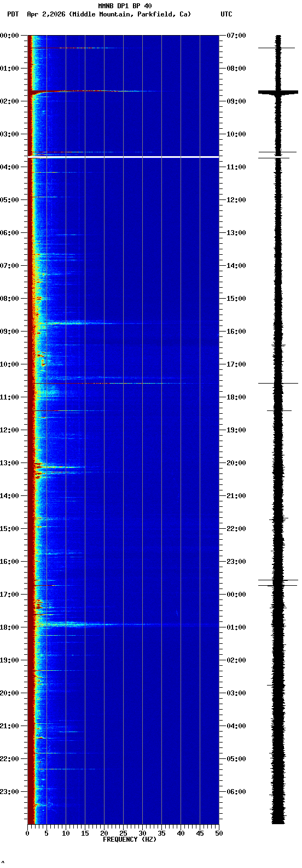Click the 25 Hz frequency tick label
This screenshot has height=868, width=302.
coord(123,833)
